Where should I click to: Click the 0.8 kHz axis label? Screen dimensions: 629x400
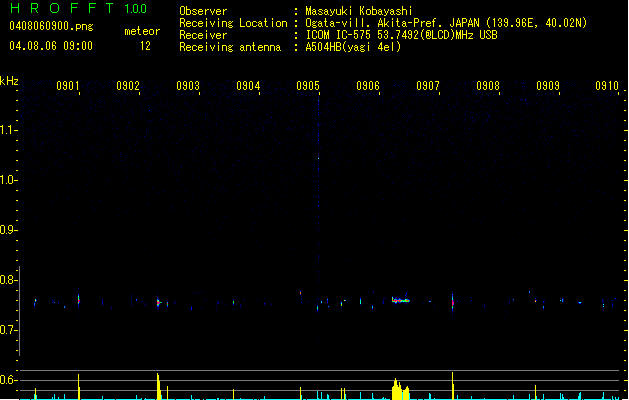[x=8, y=280]
